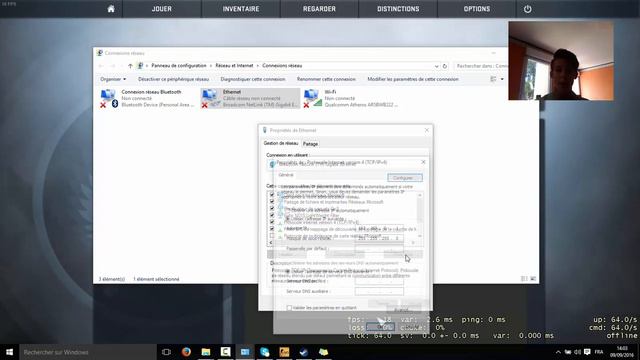Click the refresh icon beside address bar

pos(445,66)
